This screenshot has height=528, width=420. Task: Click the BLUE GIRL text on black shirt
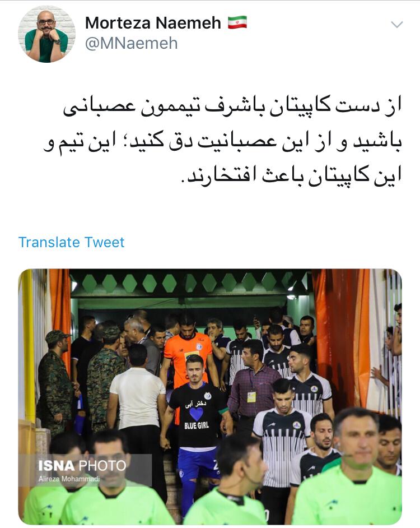[197, 425]
